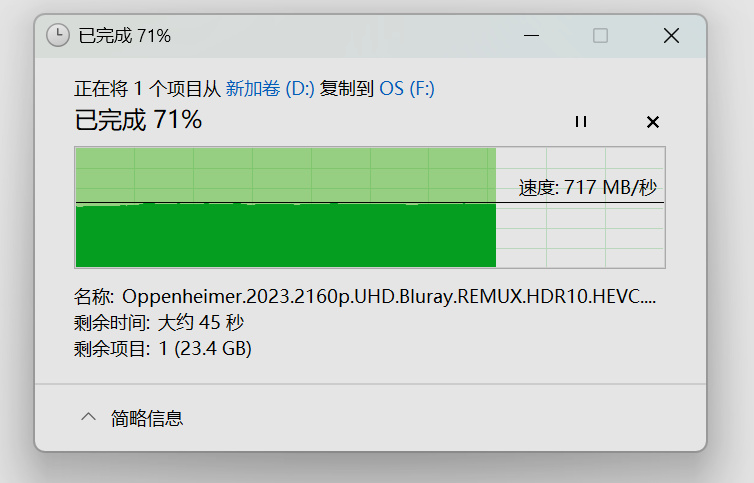Viewport: 754px width, 483px height.
Task: Collapse details via the 简略信息 chevron
Action: tap(88, 417)
